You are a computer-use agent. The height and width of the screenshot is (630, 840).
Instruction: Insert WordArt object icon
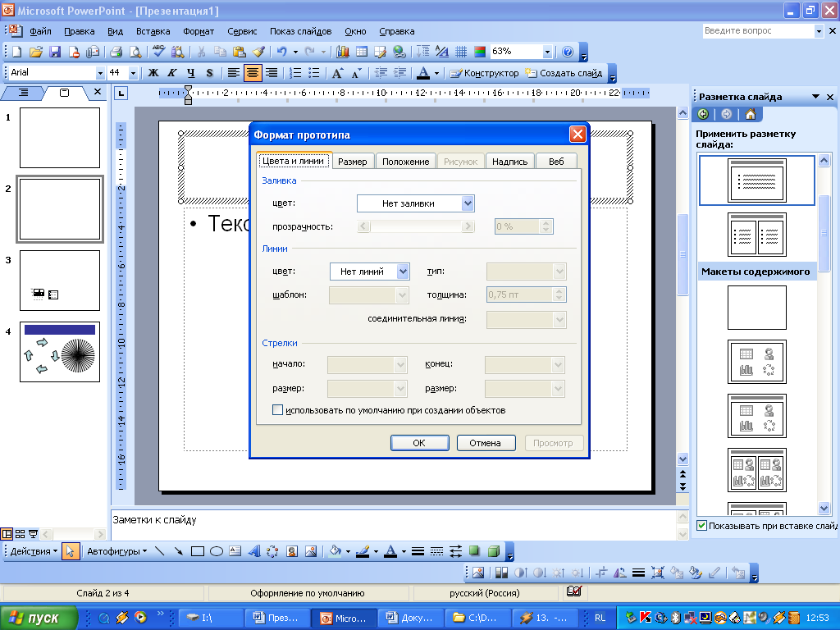tap(254, 550)
